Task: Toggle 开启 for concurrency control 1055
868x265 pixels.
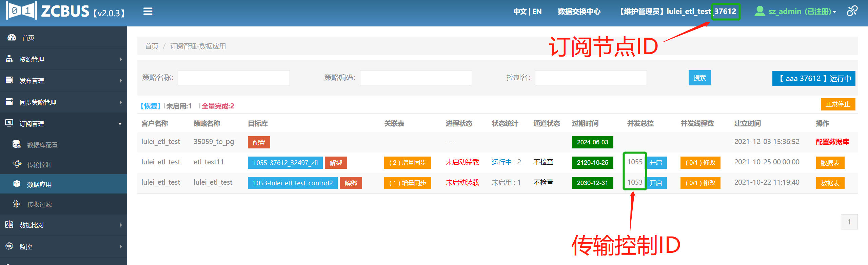Action: (656, 163)
